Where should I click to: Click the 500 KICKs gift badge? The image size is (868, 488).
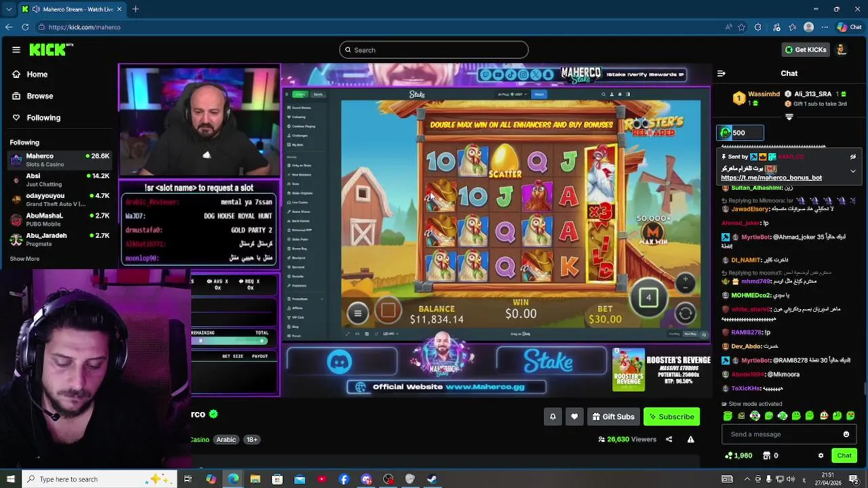pos(741,133)
